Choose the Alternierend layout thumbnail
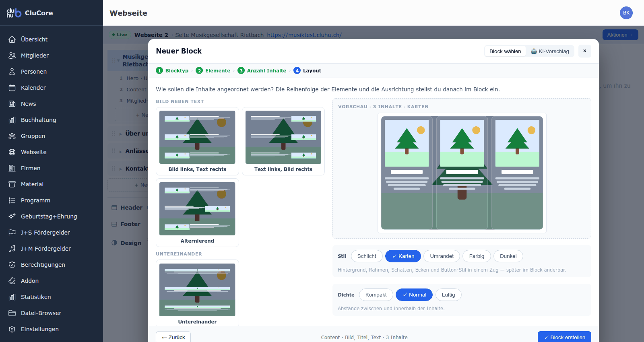This screenshot has height=342, width=644. click(x=197, y=213)
